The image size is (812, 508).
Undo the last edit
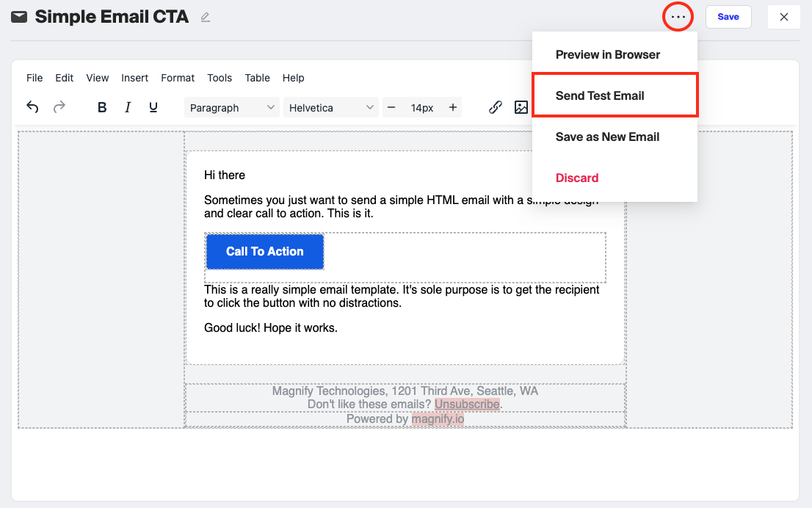pyautogui.click(x=32, y=107)
